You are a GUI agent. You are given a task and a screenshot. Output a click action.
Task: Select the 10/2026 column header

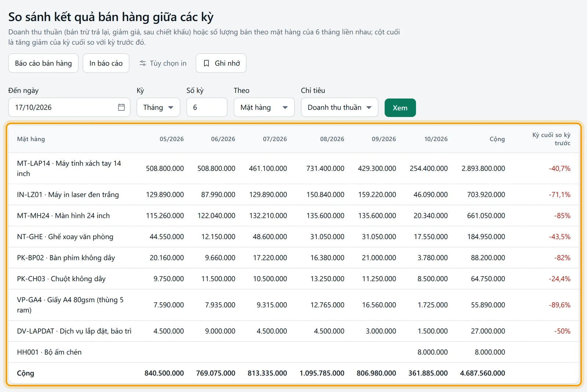coord(436,139)
